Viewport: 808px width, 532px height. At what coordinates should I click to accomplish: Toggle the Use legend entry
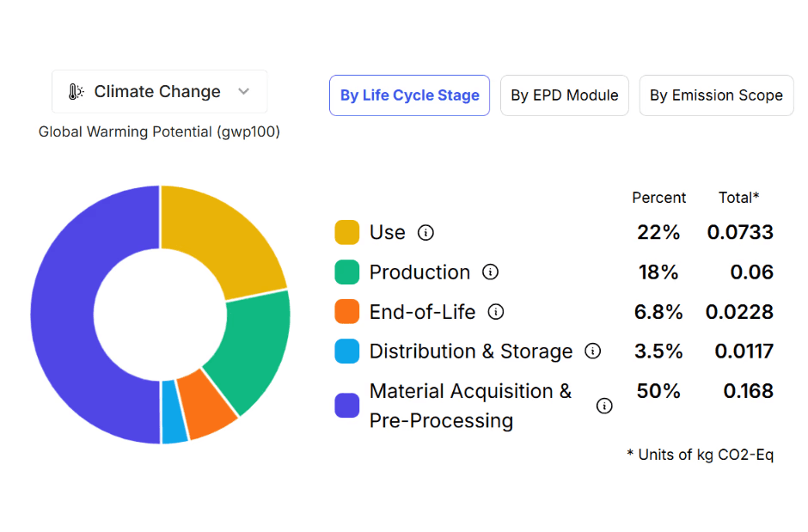pos(387,232)
